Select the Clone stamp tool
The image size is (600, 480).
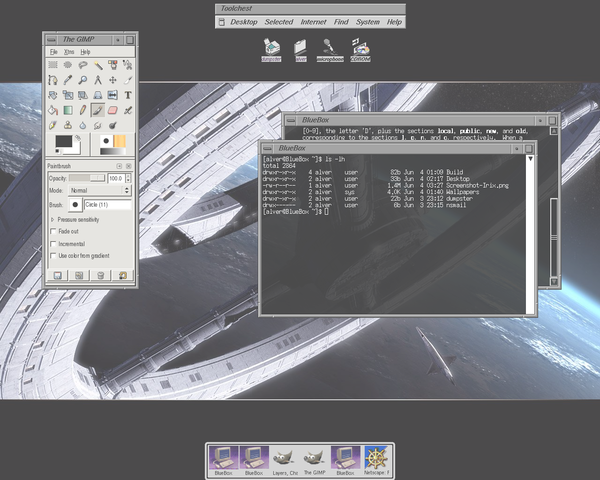click(x=68, y=125)
